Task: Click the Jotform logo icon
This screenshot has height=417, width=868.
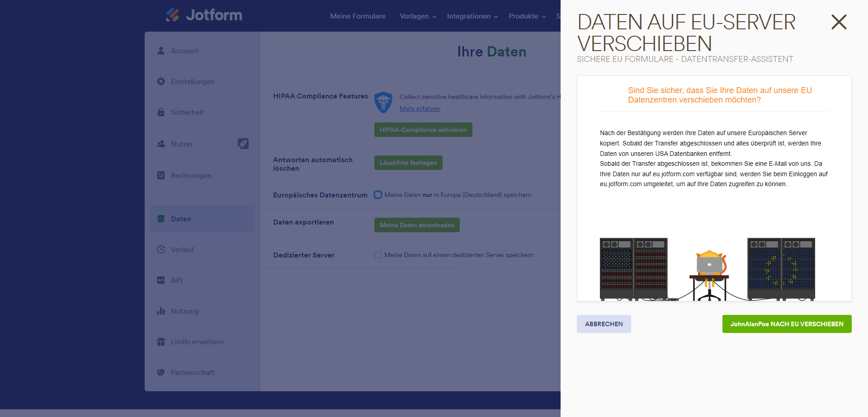Action: (173, 15)
